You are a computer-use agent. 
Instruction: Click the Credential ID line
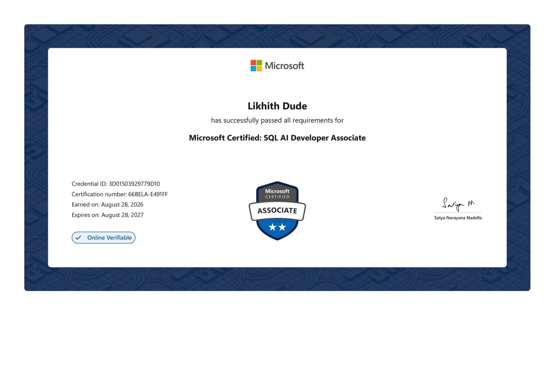click(116, 184)
